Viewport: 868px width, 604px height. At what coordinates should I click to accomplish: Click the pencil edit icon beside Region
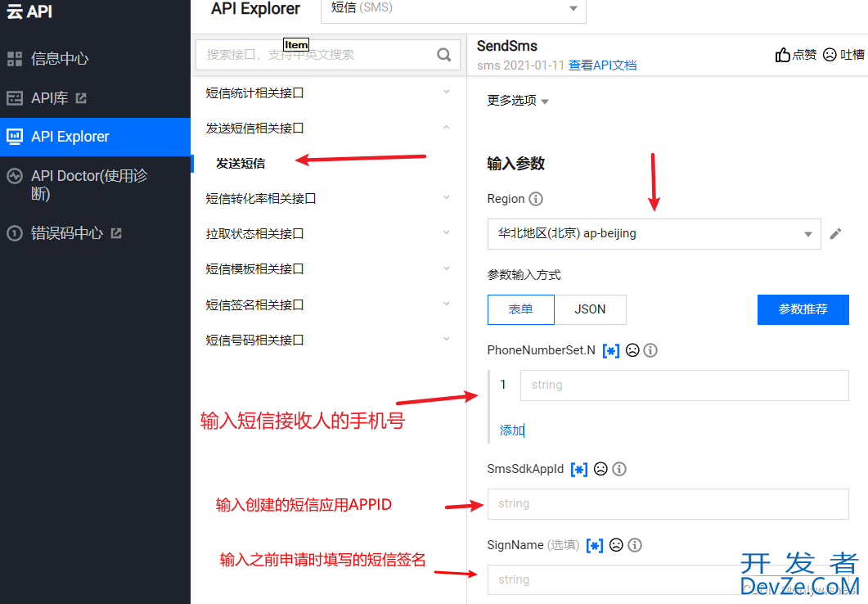click(x=835, y=233)
